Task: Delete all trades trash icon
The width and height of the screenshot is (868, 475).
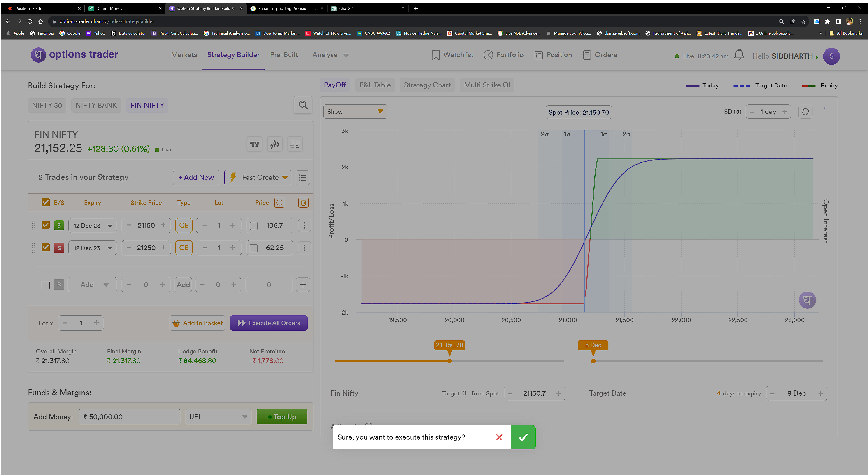Action: [x=303, y=202]
